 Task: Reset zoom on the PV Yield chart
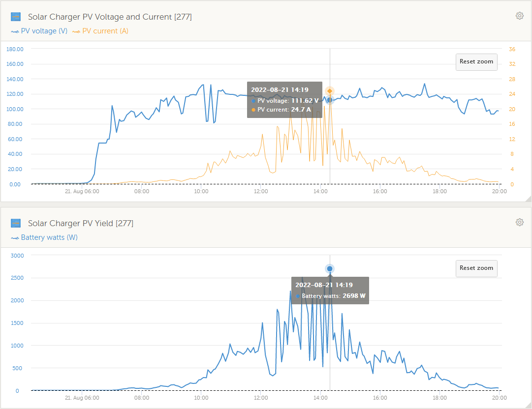[x=476, y=268]
